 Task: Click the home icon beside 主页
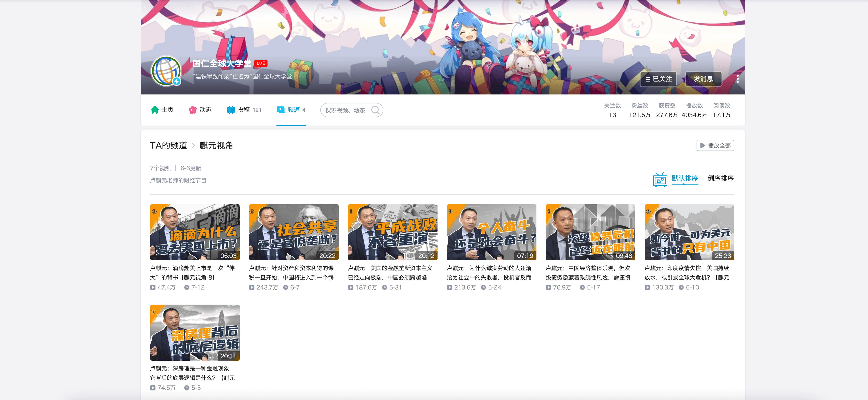(154, 110)
